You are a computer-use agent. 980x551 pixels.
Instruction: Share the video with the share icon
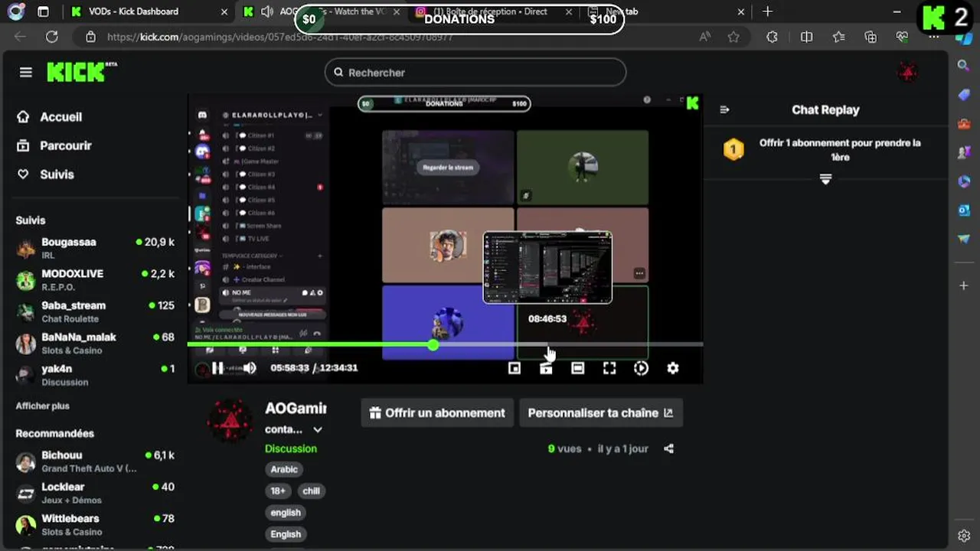coord(668,448)
